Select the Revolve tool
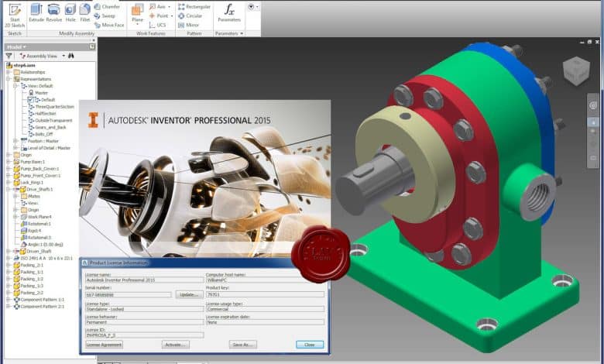The image size is (604, 364). coord(54,12)
